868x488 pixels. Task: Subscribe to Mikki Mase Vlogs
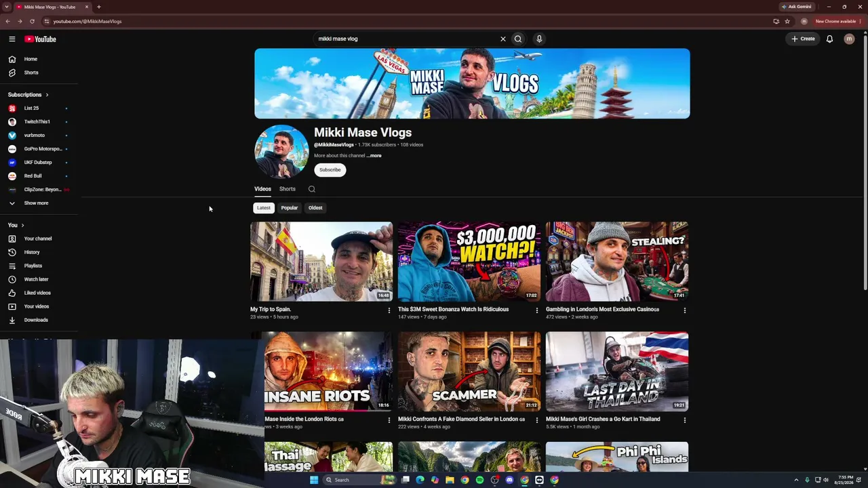click(330, 169)
